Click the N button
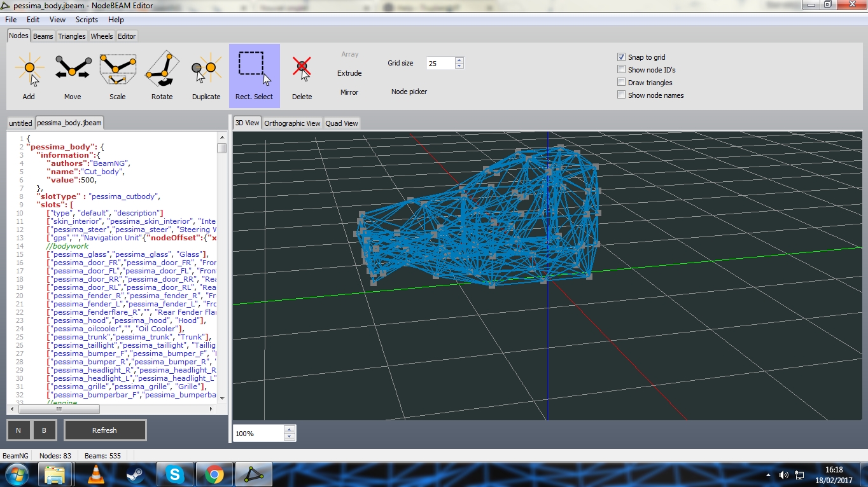868x487 pixels. (18, 430)
